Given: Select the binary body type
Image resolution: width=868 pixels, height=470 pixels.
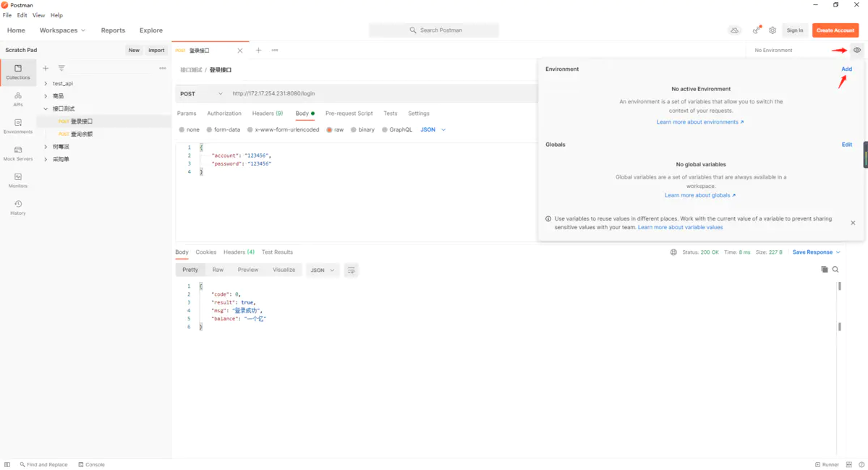Looking at the screenshot, I should pyautogui.click(x=362, y=130).
